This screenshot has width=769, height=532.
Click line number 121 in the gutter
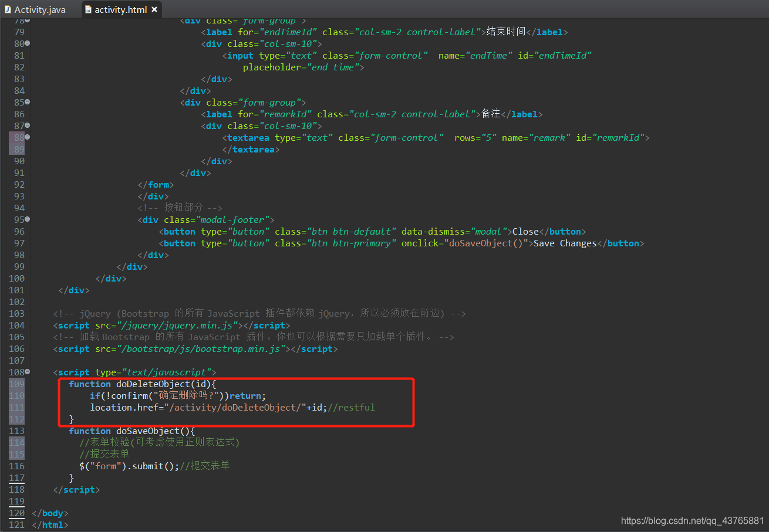coord(16,525)
